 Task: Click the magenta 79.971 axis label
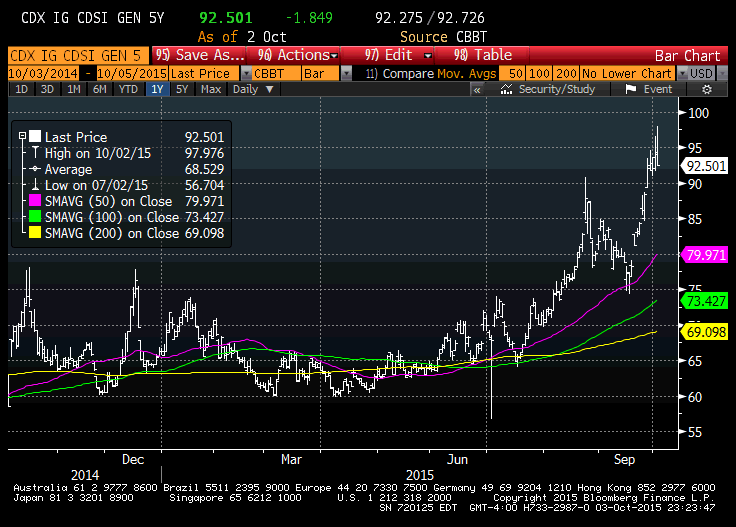[x=704, y=255]
